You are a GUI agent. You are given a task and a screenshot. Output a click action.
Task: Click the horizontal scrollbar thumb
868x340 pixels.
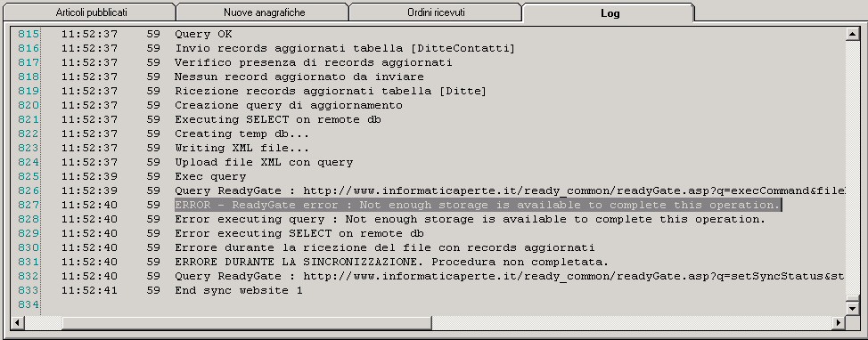247,322
